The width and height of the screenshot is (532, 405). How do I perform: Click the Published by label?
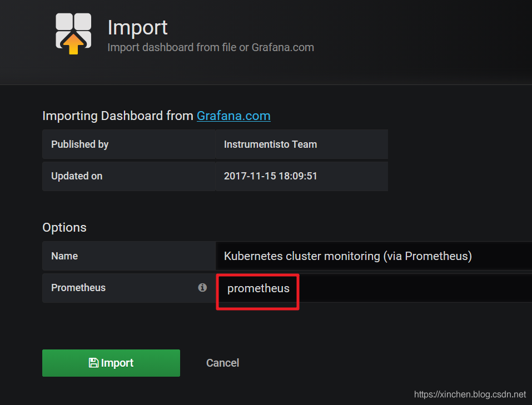click(79, 144)
